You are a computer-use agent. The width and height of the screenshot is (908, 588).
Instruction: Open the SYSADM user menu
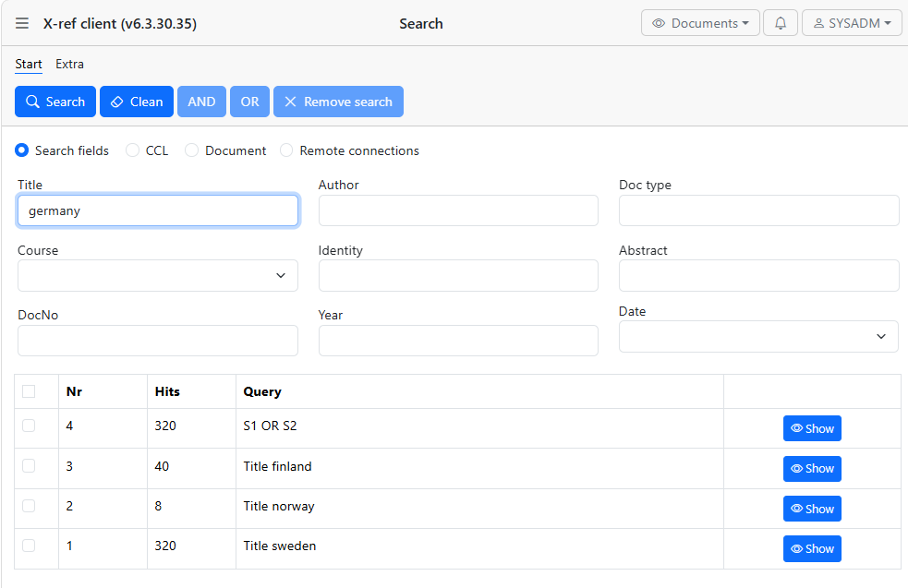pyautogui.click(x=852, y=23)
